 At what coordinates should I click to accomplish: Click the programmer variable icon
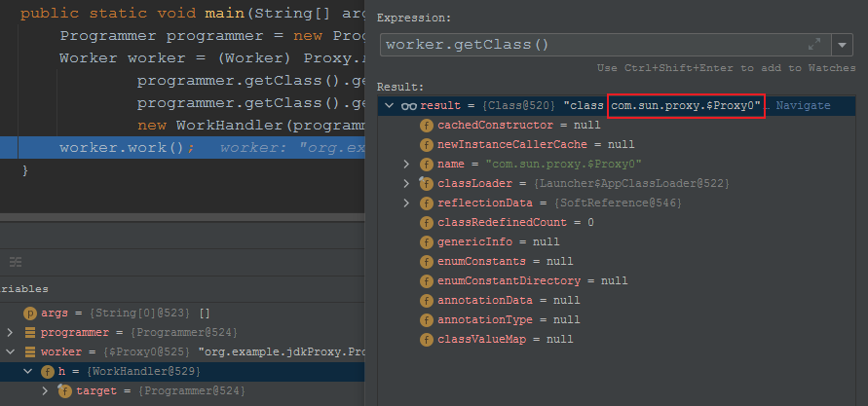[30, 333]
